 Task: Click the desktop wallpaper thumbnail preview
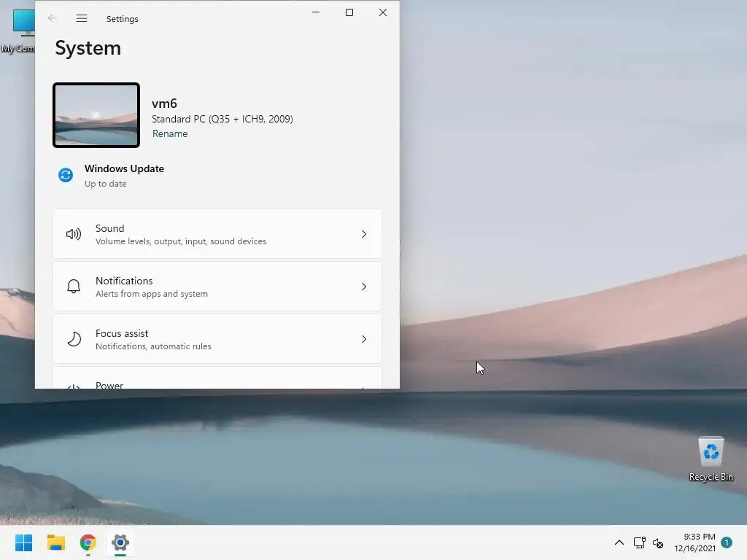(x=96, y=115)
